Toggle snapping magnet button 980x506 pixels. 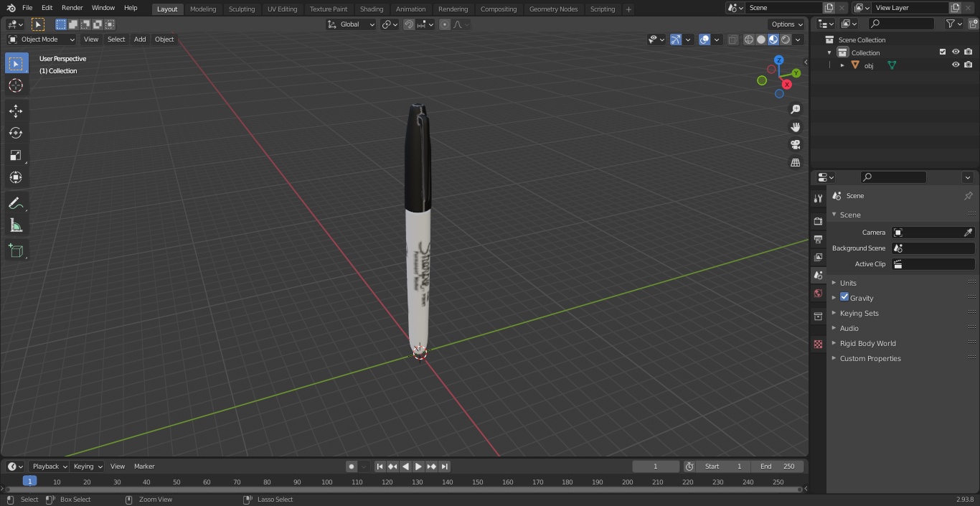pos(409,24)
